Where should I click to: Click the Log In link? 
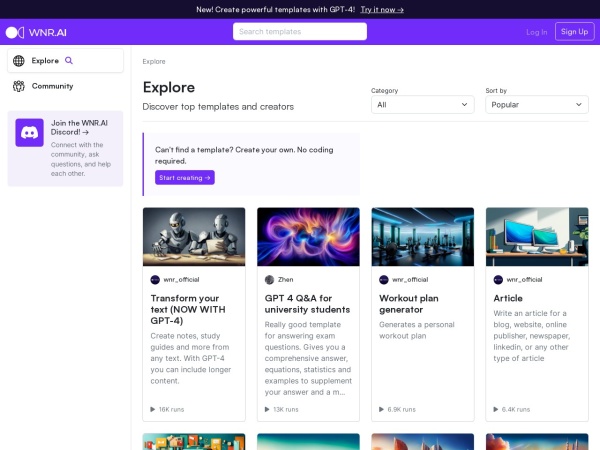point(537,32)
